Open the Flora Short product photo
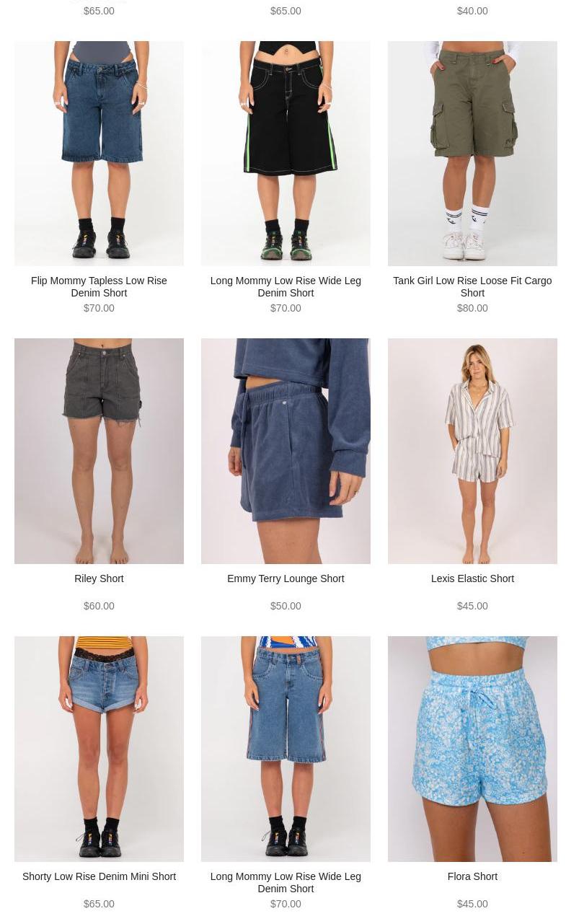 472,749
